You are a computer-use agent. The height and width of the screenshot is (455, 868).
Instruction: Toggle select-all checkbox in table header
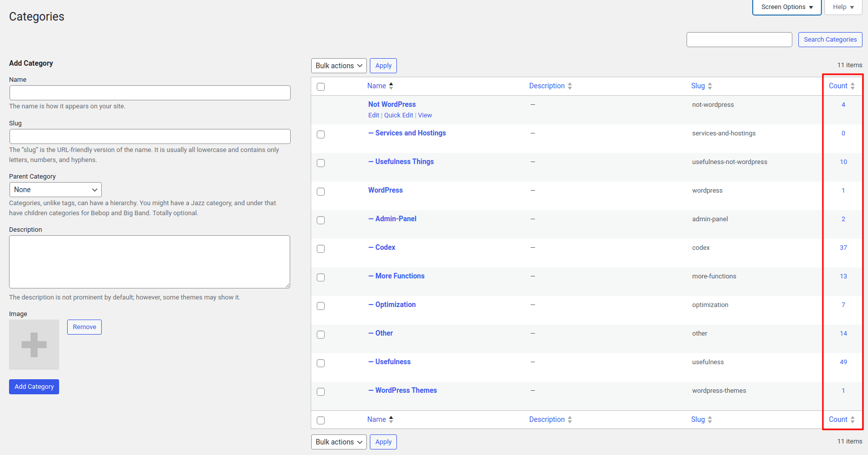(321, 87)
